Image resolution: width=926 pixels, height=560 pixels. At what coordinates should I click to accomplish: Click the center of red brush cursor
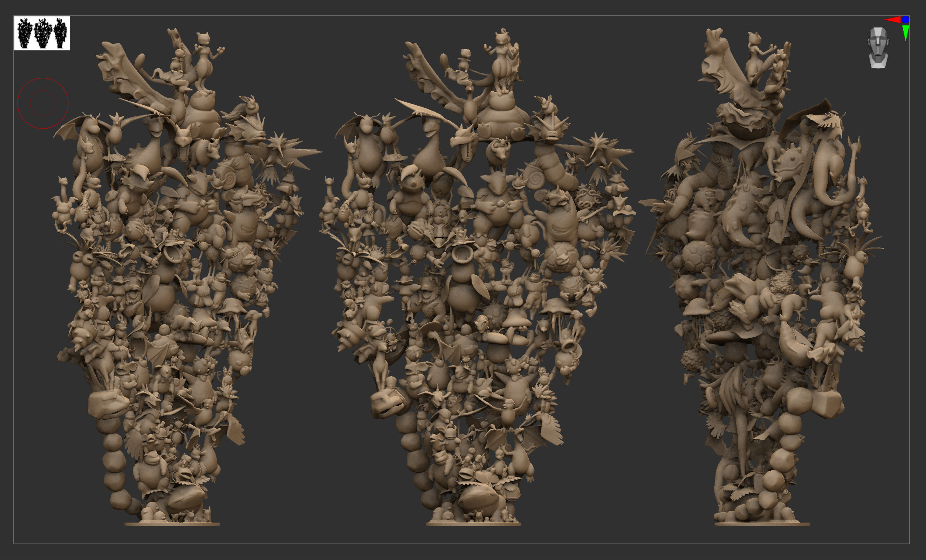point(43,103)
